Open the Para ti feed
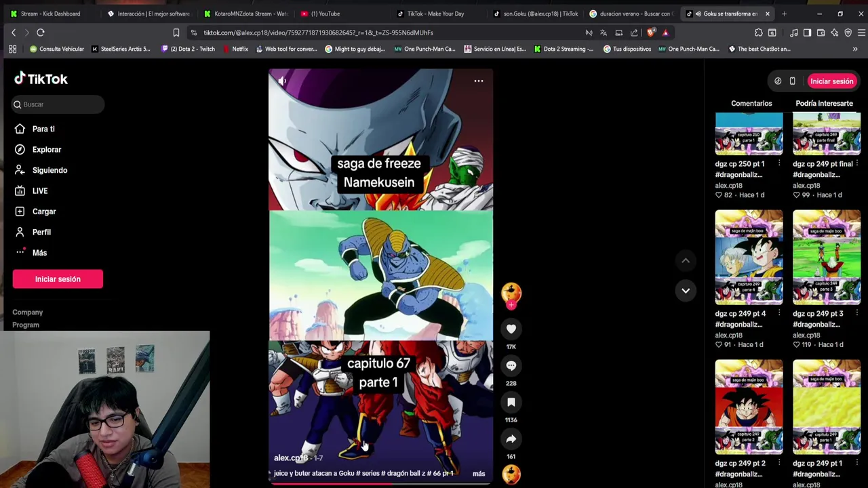This screenshot has height=488, width=868. 43,129
